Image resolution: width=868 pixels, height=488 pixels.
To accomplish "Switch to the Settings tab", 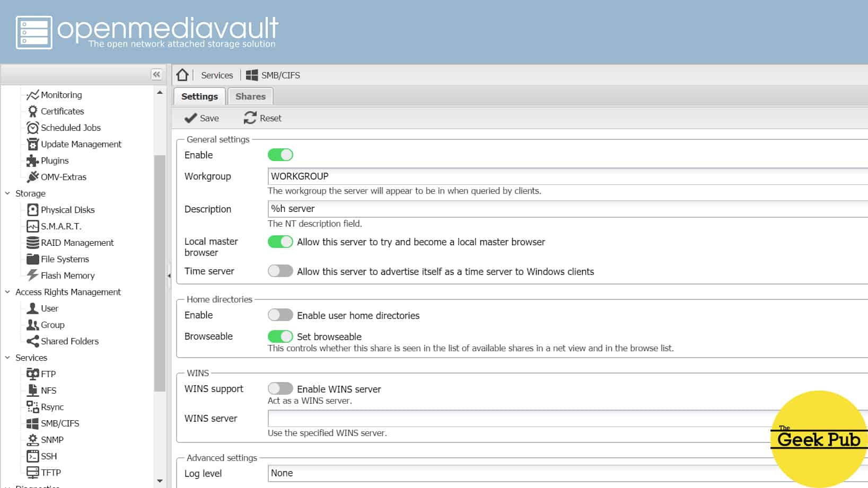I will pyautogui.click(x=199, y=96).
